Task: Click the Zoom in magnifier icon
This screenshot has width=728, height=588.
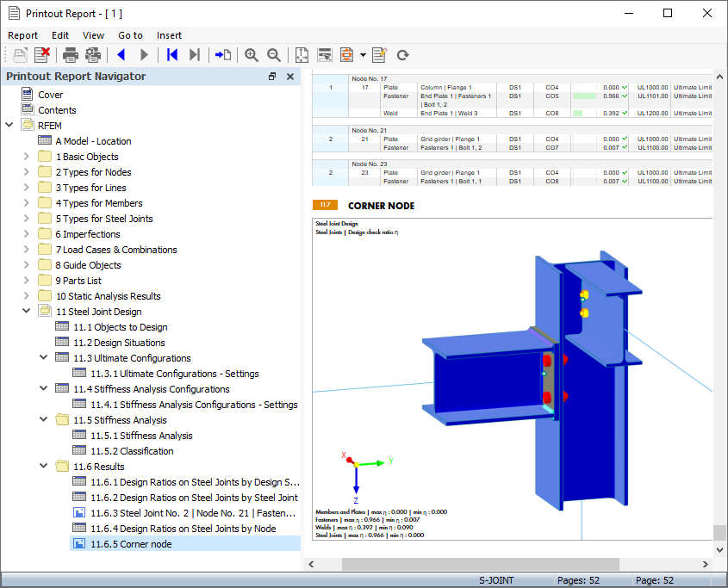Action: pyautogui.click(x=252, y=55)
